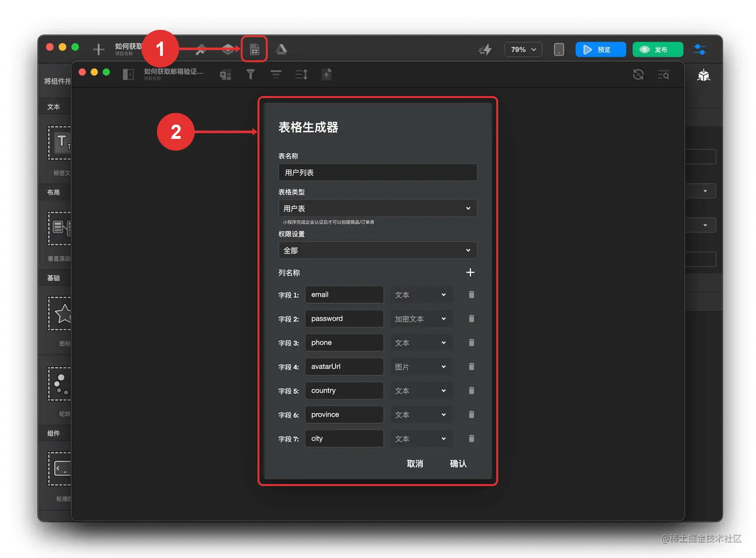Delete the phone field with trash icon
The width and height of the screenshot is (756, 558).
point(471,342)
